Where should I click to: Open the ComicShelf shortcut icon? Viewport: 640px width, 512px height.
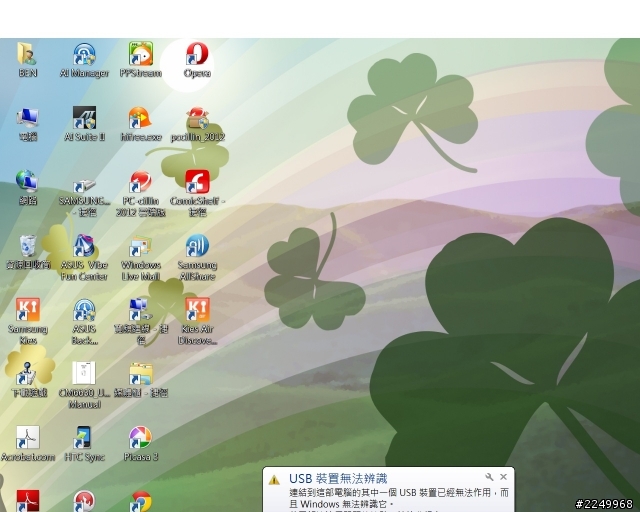(198, 182)
